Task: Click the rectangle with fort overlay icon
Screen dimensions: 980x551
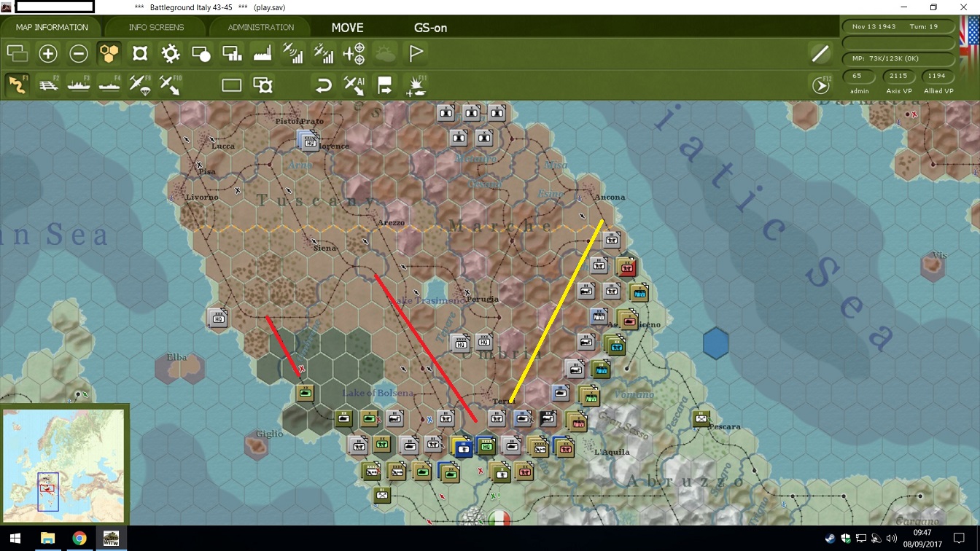Action: pyautogui.click(x=262, y=85)
